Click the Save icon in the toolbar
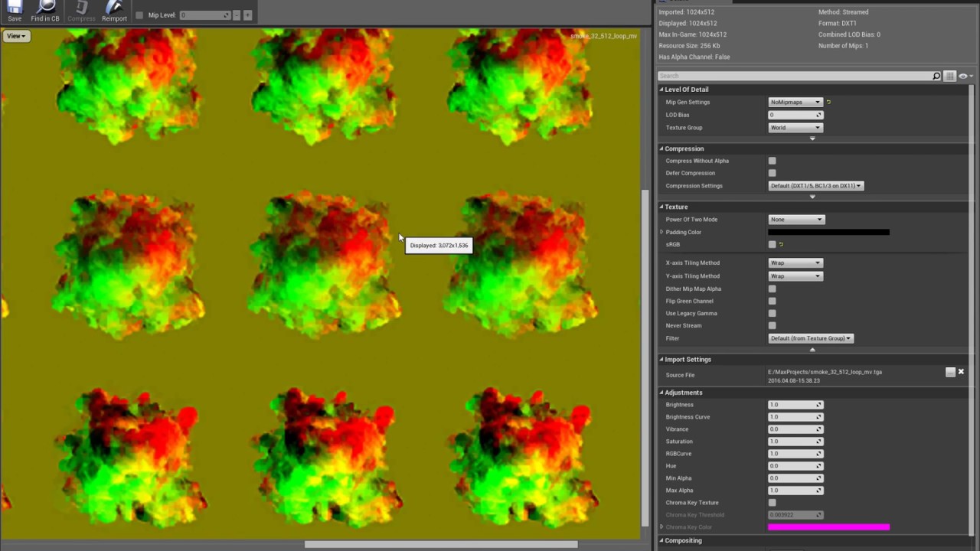Image resolution: width=980 pixels, height=551 pixels. (x=14, y=11)
